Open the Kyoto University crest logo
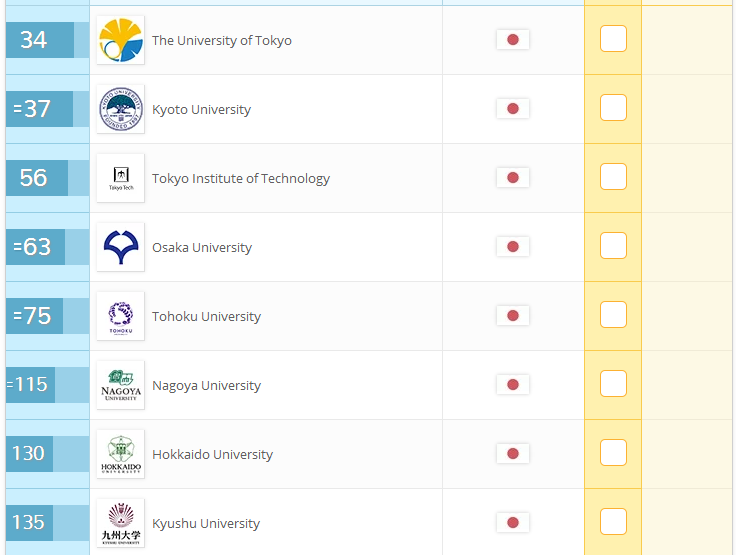The image size is (736, 555). (x=121, y=109)
